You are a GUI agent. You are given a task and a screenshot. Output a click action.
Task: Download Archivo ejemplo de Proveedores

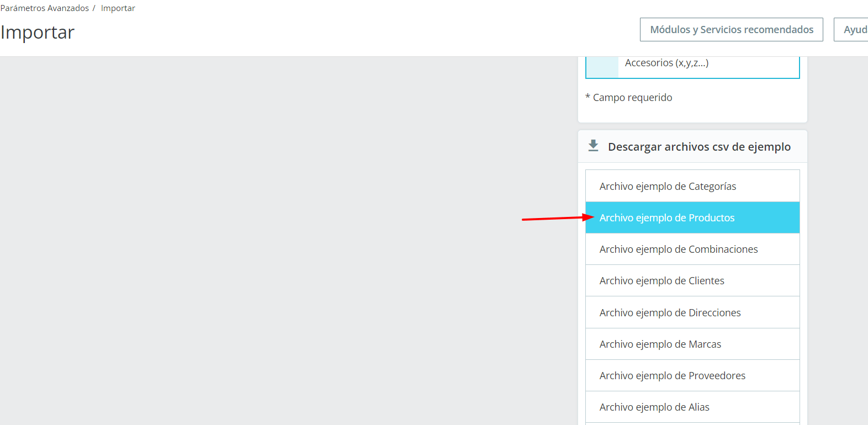click(x=692, y=375)
